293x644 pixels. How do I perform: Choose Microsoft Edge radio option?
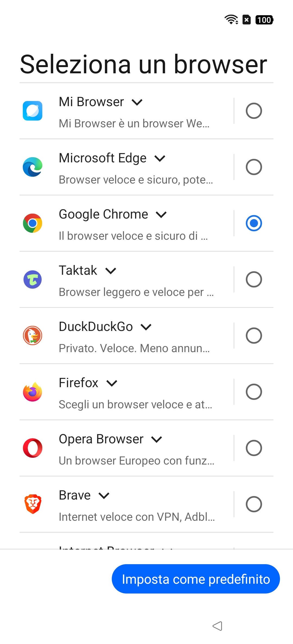click(x=254, y=167)
